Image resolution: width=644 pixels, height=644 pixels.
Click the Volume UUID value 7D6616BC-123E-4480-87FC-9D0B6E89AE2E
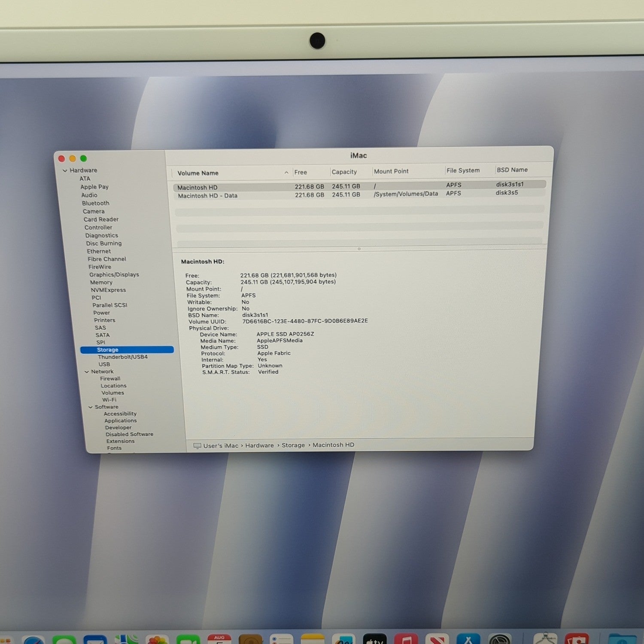coord(305,321)
